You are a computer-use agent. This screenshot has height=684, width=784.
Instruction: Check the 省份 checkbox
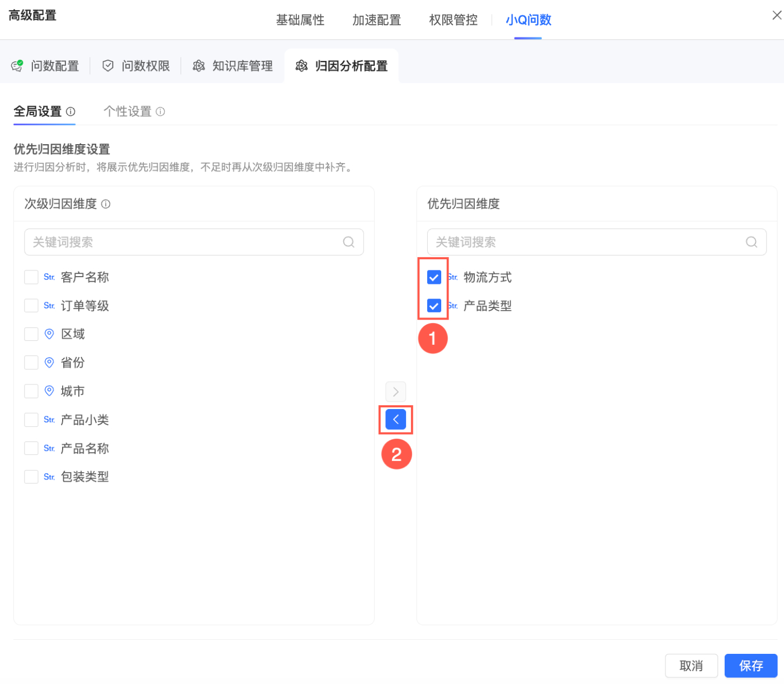click(x=31, y=363)
